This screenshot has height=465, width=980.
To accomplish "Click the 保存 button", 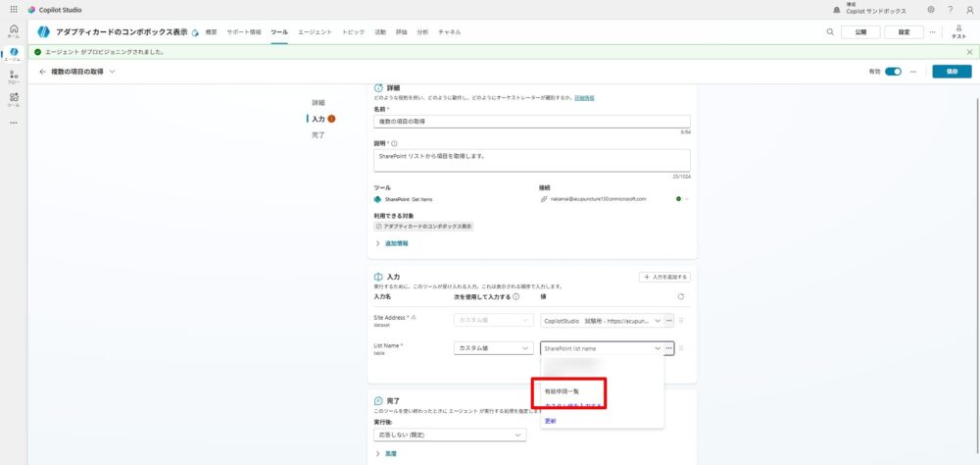I will pyautogui.click(x=952, y=72).
